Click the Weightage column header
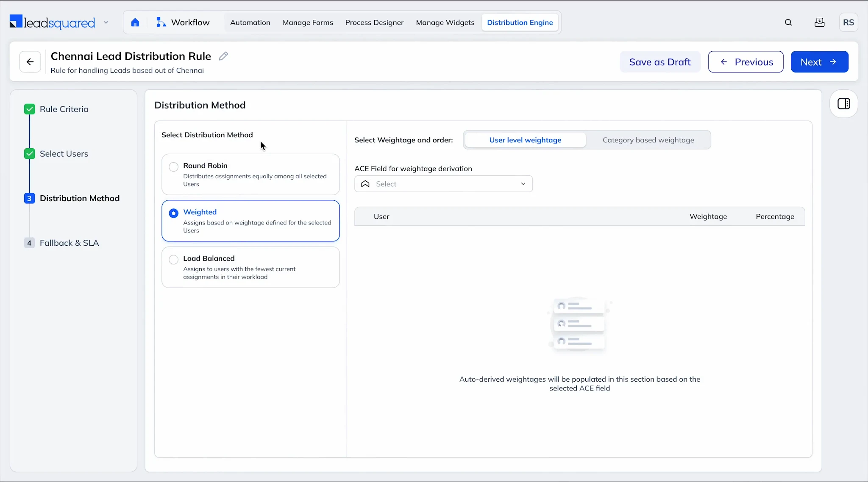The image size is (868, 482). (x=708, y=216)
